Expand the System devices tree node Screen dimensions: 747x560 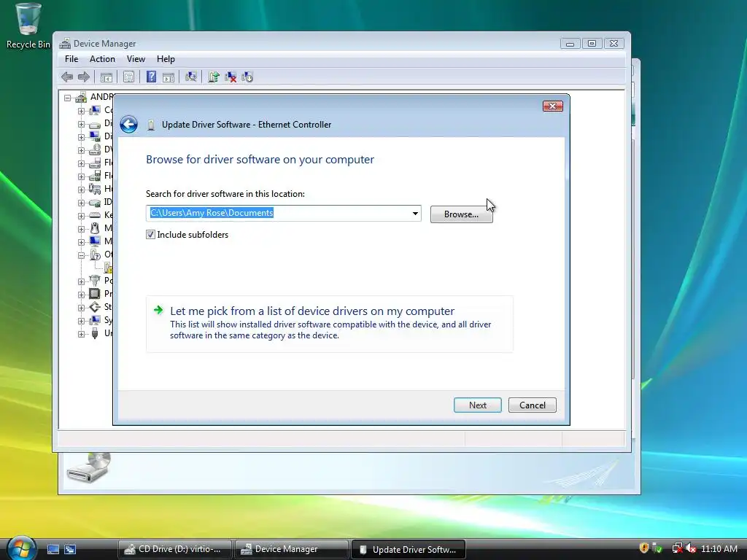coord(82,321)
